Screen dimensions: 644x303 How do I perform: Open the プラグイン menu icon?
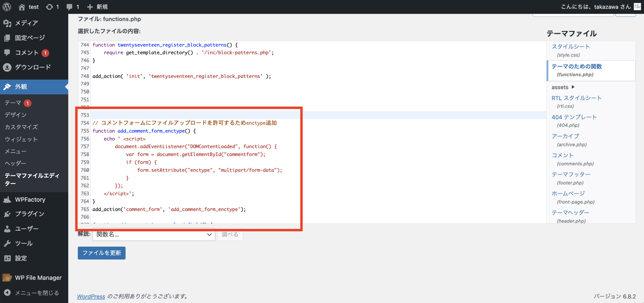(7, 214)
